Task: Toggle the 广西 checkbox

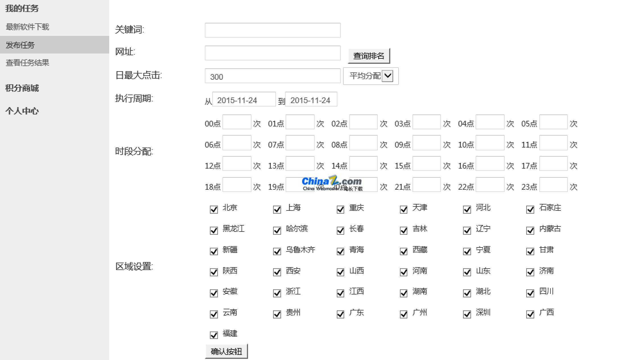Action: [x=530, y=314]
